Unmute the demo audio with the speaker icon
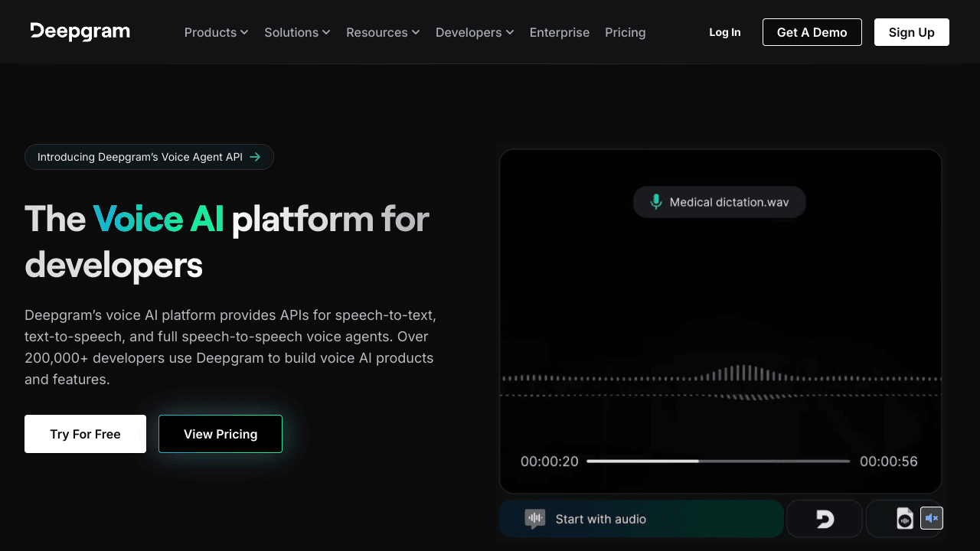The height and width of the screenshot is (551, 980). pos(931,518)
